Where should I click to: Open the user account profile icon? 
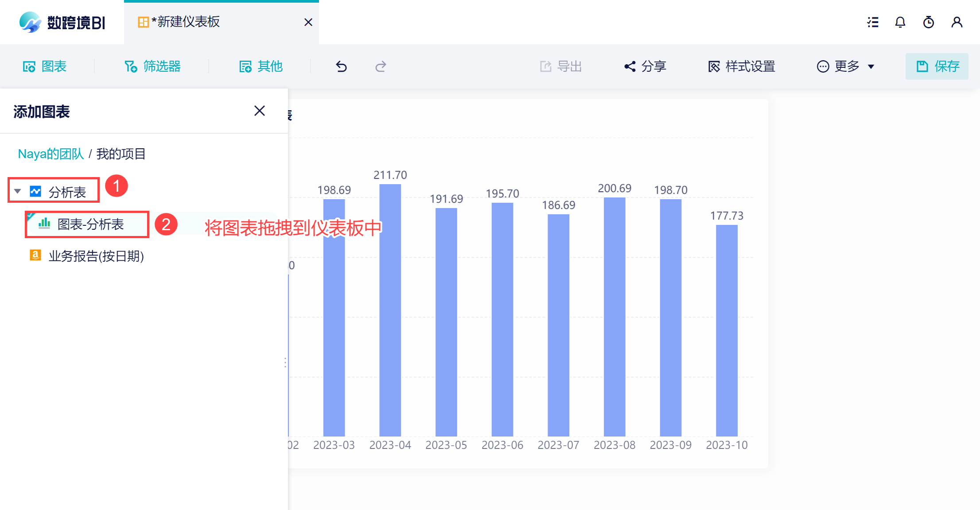click(957, 22)
